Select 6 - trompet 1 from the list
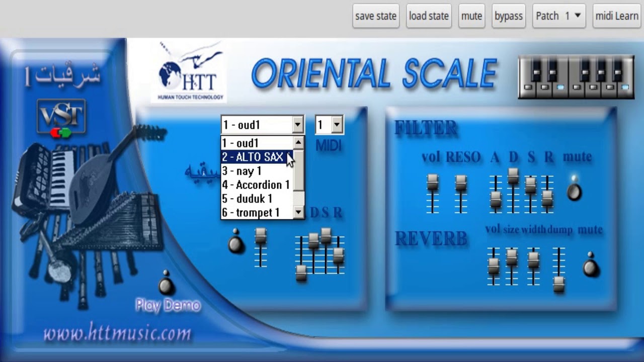Viewport: 644px width, 362px height. [x=257, y=213]
